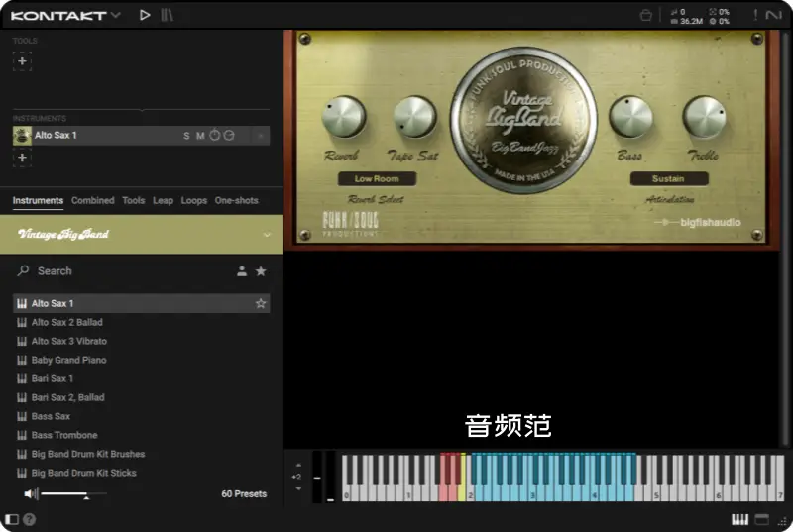Image resolution: width=793 pixels, height=532 pixels.
Task: Add a new instrument with the plus icon
Action: click(22, 158)
